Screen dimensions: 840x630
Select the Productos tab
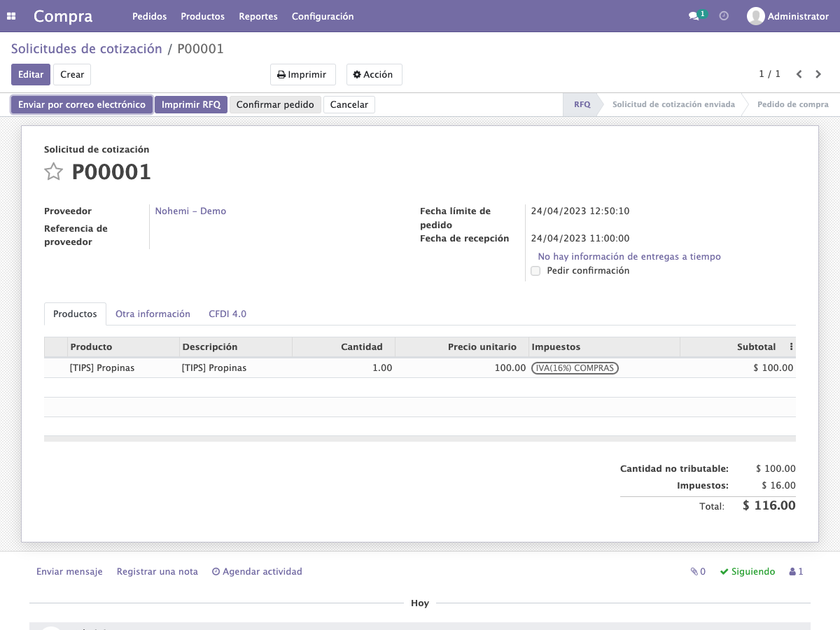(x=75, y=314)
